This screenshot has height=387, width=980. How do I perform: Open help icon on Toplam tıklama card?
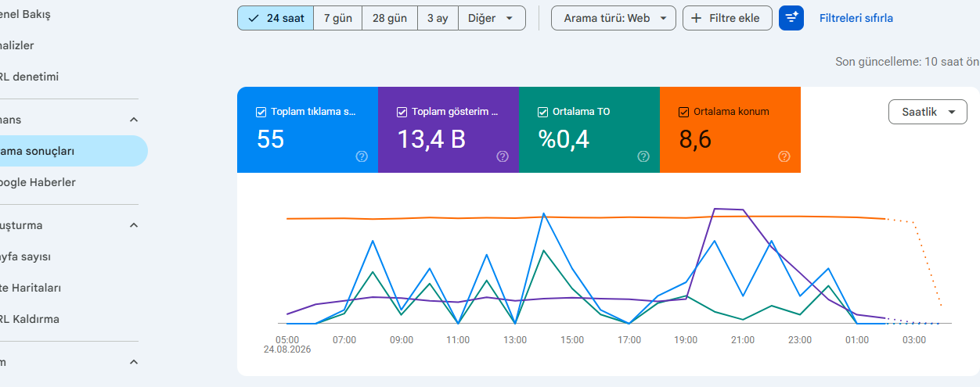[362, 156]
